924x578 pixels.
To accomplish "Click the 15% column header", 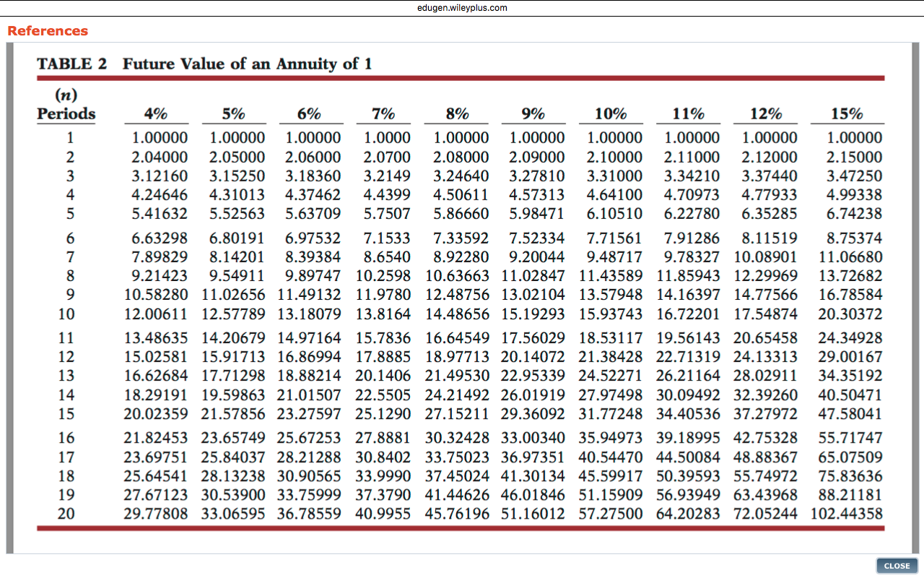I will [x=847, y=113].
